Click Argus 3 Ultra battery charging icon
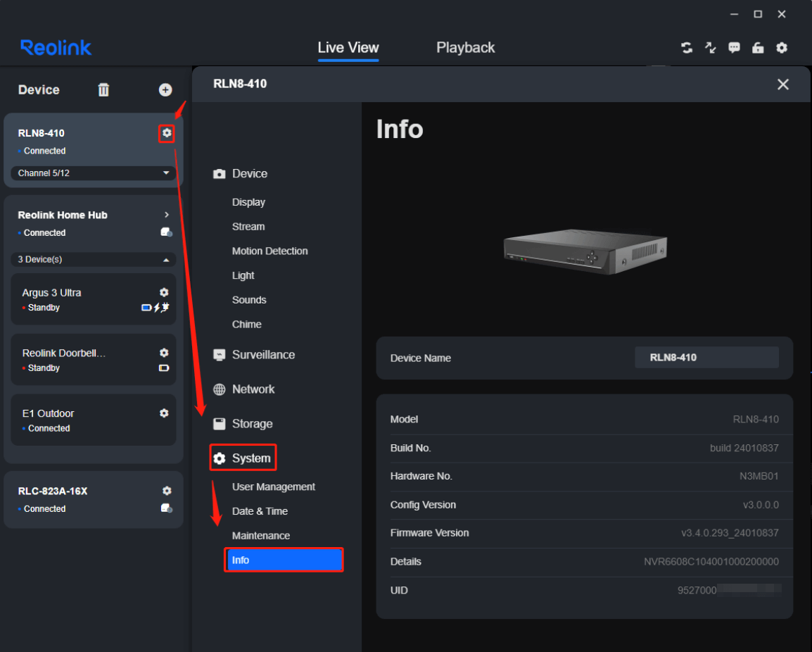Screen dimensions: 812x652 (156, 308)
